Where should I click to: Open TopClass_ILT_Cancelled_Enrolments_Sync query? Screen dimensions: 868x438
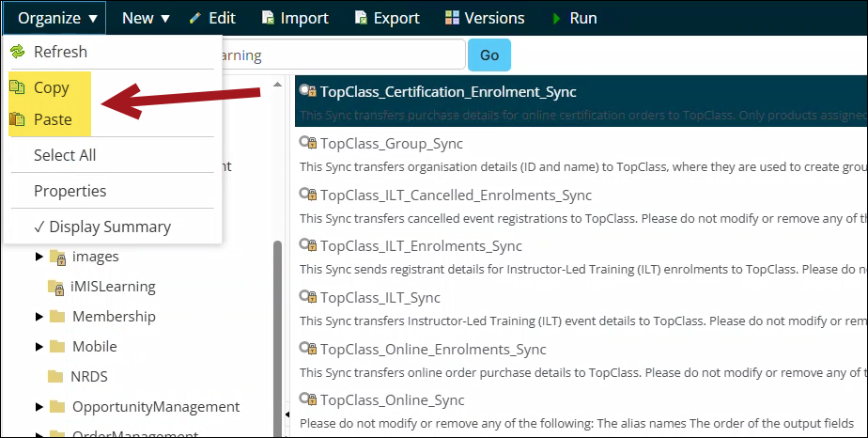tap(457, 196)
